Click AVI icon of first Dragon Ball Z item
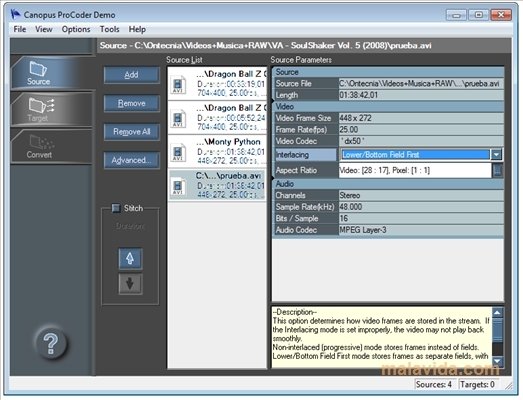 178,85
